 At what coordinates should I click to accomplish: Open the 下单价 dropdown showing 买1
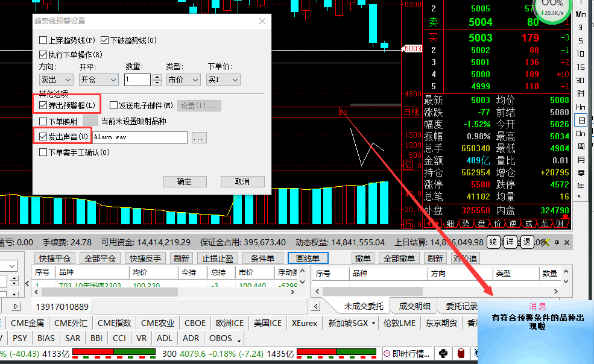click(x=223, y=80)
